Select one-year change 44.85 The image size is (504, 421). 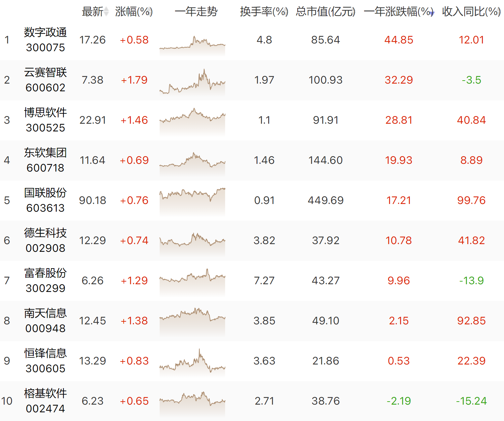click(x=399, y=40)
